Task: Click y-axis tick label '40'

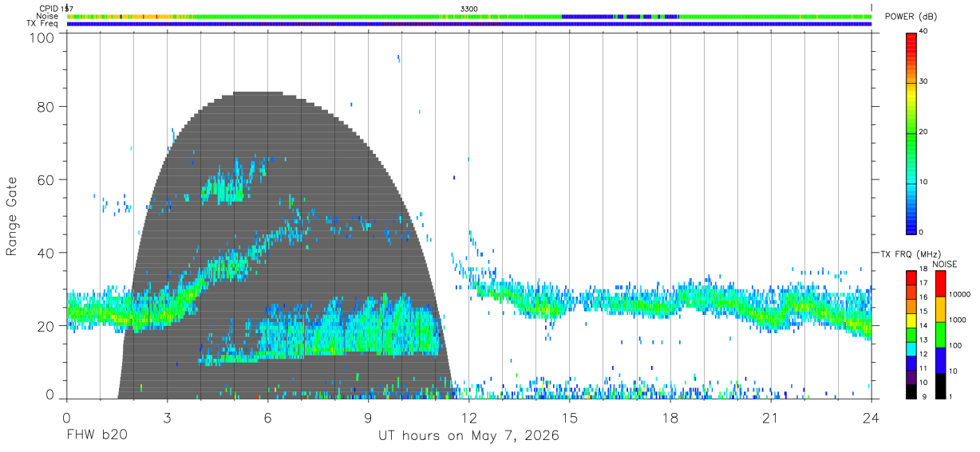Action: click(x=48, y=253)
